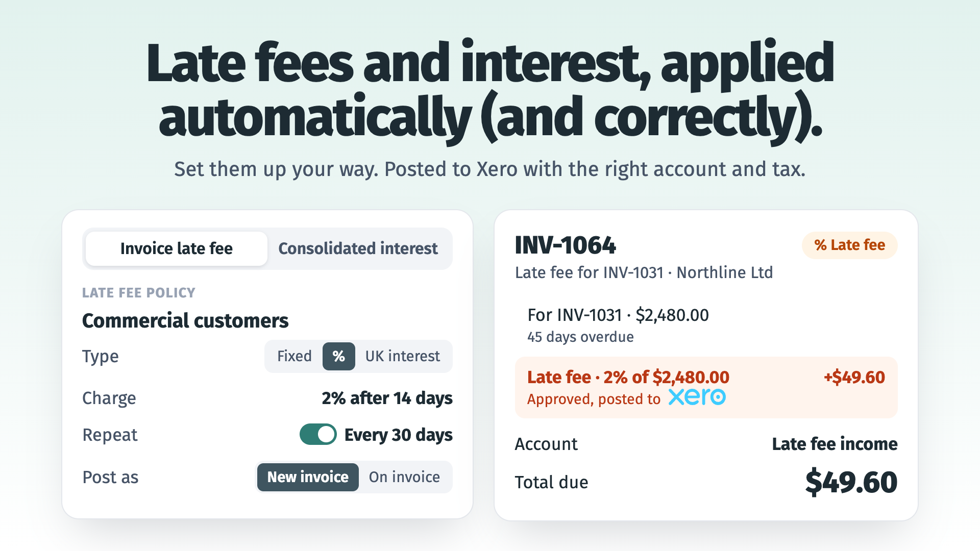Select On invoice posting option
This screenshot has height=551, width=980.
404,477
